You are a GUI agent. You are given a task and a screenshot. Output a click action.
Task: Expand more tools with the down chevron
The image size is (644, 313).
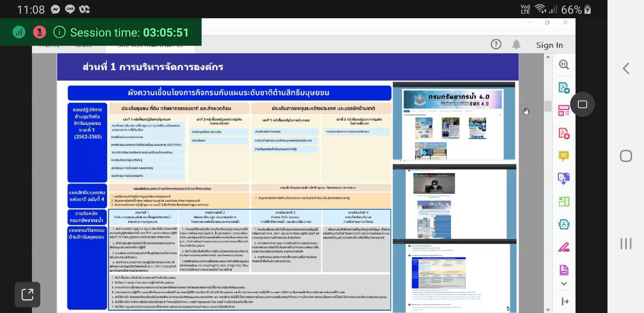click(x=564, y=284)
